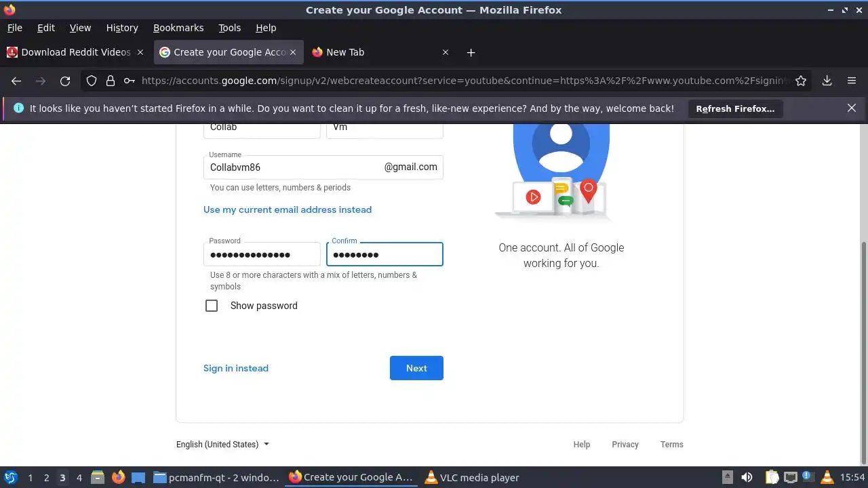
Task: Launch Firefox from taskbar quick launch
Action: [x=118, y=477]
